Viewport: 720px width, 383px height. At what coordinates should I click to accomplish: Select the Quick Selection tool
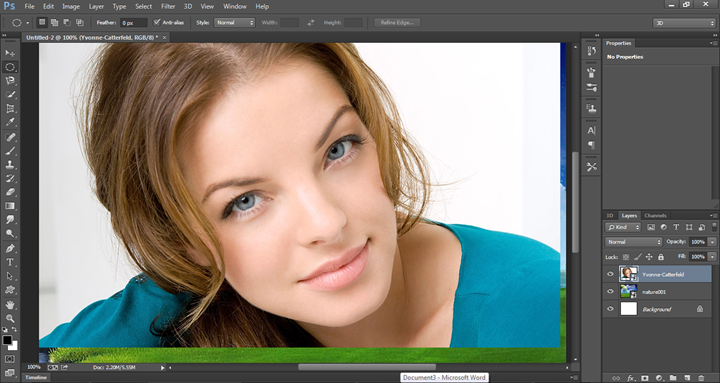pos(10,95)
